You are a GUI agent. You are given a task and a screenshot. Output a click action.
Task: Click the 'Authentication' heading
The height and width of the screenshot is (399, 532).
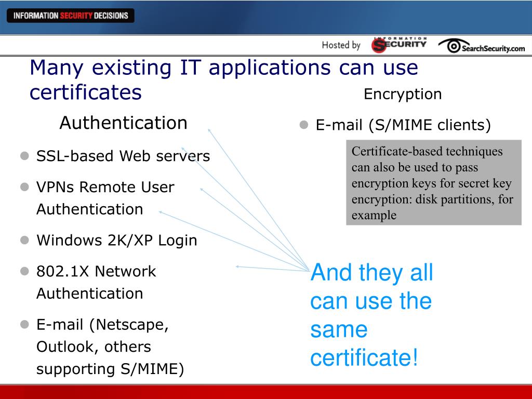(x=124, y=123)
